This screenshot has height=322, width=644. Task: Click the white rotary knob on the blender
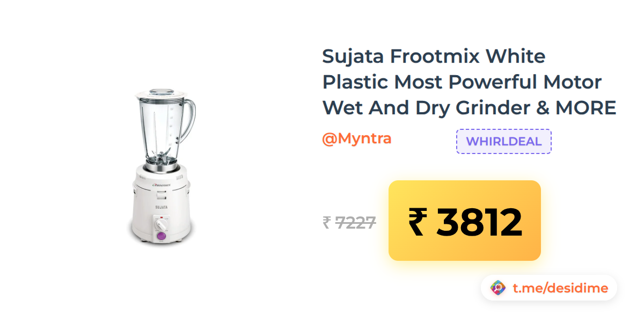(x=162, y=222)
